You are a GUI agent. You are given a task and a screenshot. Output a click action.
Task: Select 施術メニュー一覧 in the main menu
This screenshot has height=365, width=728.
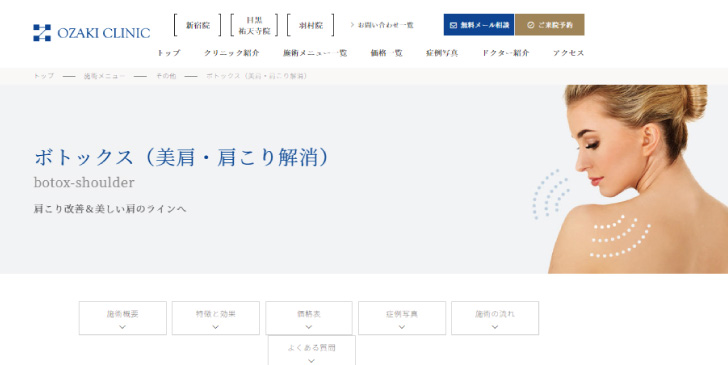point(315,53)
